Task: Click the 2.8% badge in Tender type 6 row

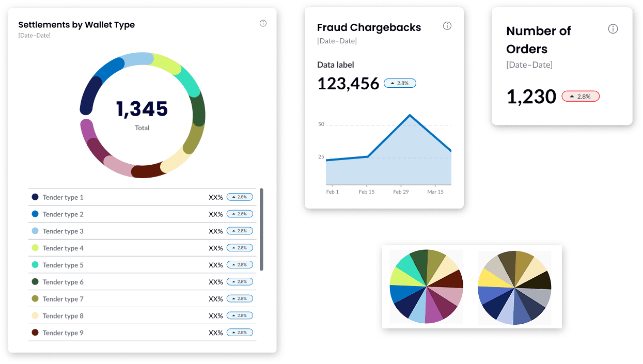Action: [240, 282]
